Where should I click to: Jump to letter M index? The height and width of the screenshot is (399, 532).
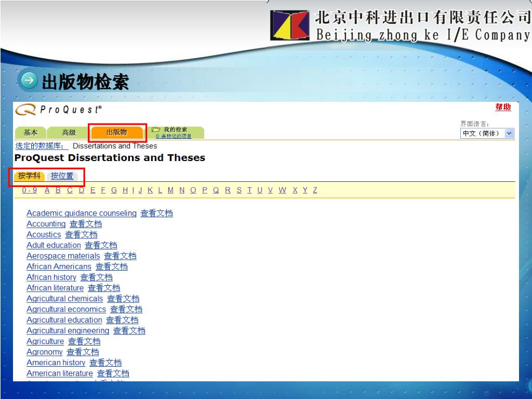click(x=170, y=190)
